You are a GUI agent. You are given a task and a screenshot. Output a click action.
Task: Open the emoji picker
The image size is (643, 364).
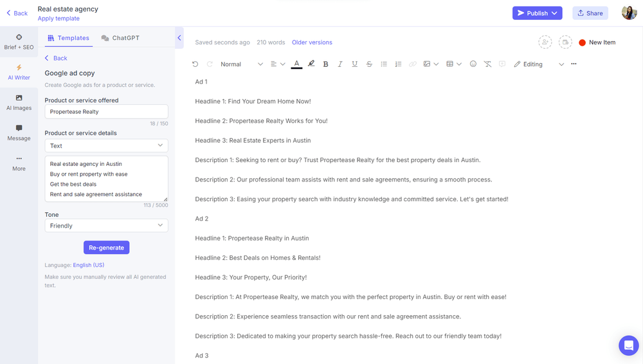473,64
